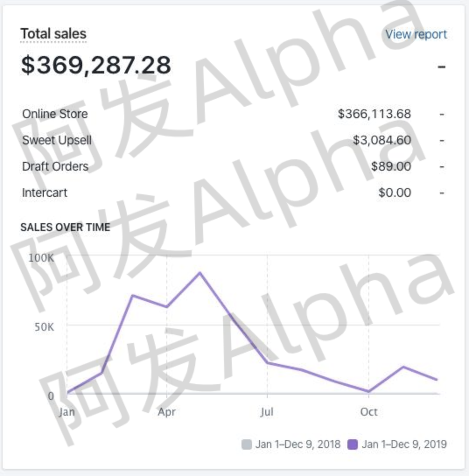This screenshot has height=476, width=469.
Task: Select the Jan 1–Dec 9, 2018 legend label
Action: pos(298,444)
